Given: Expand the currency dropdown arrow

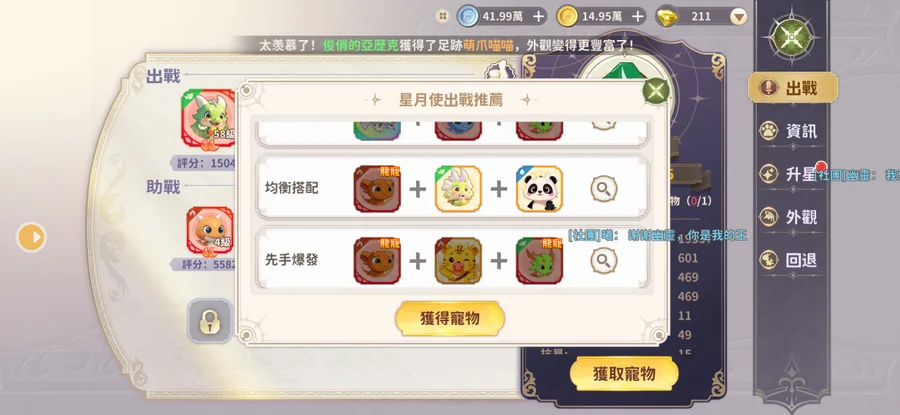Looking at the screenshot, I should point(738,17).
